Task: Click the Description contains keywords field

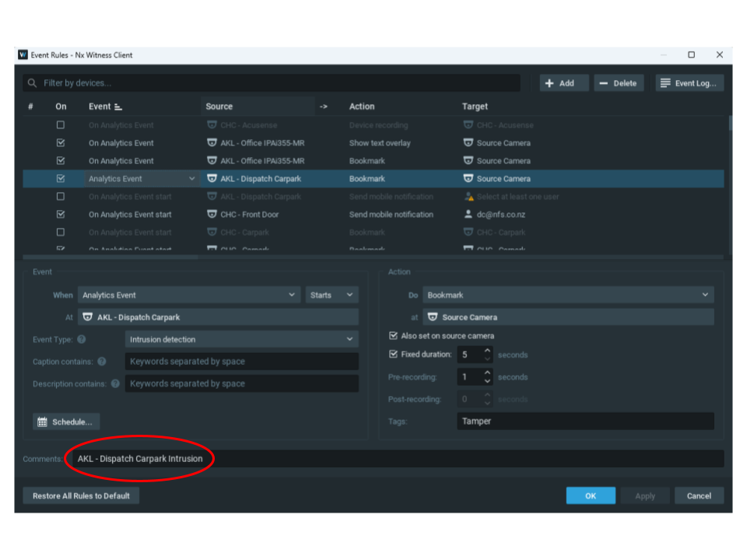Action: pos(241,383)
